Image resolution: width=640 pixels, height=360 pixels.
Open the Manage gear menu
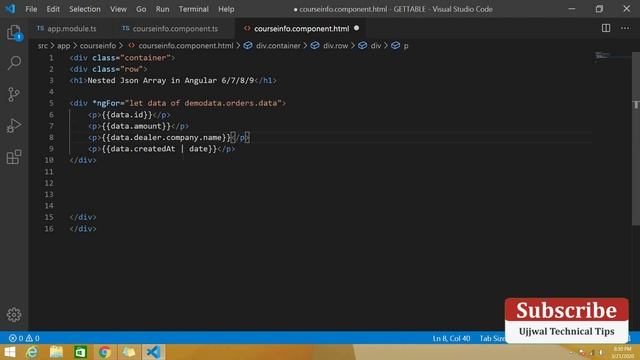tap(14, 315)
